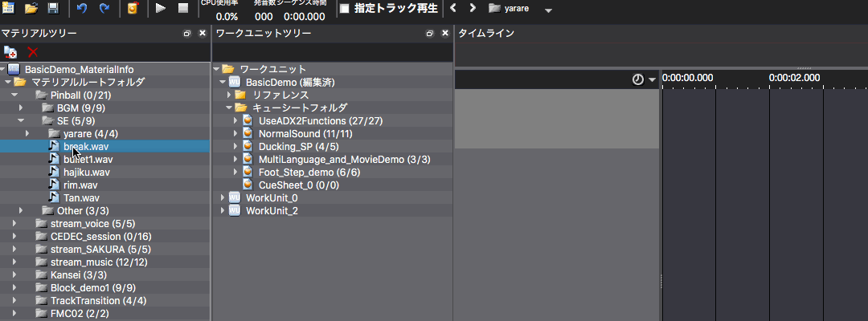The width and height of the screenshot is (868, 321).
Task: Click the open project folder icon
Action: (x=31, y=9)
